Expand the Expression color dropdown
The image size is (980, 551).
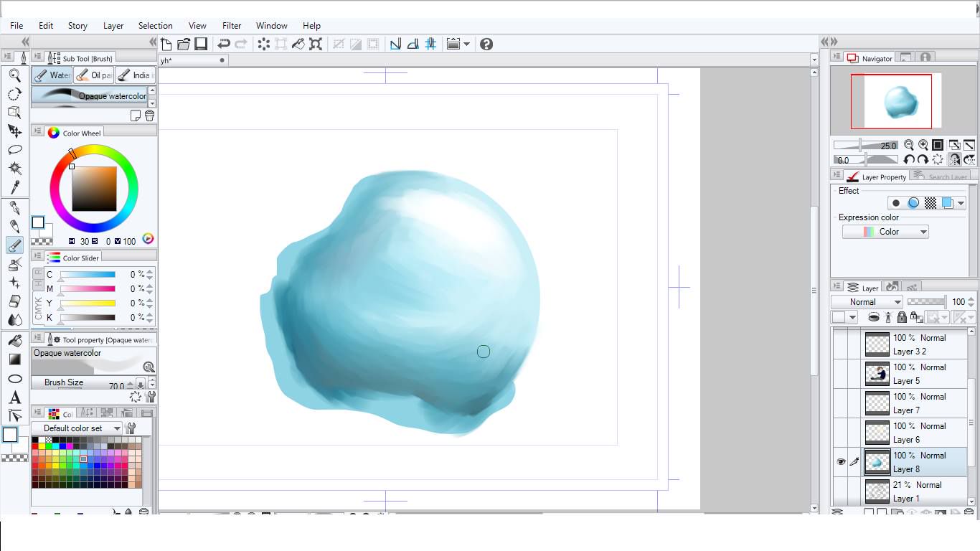pyautogui.click(x=885, y=232)
